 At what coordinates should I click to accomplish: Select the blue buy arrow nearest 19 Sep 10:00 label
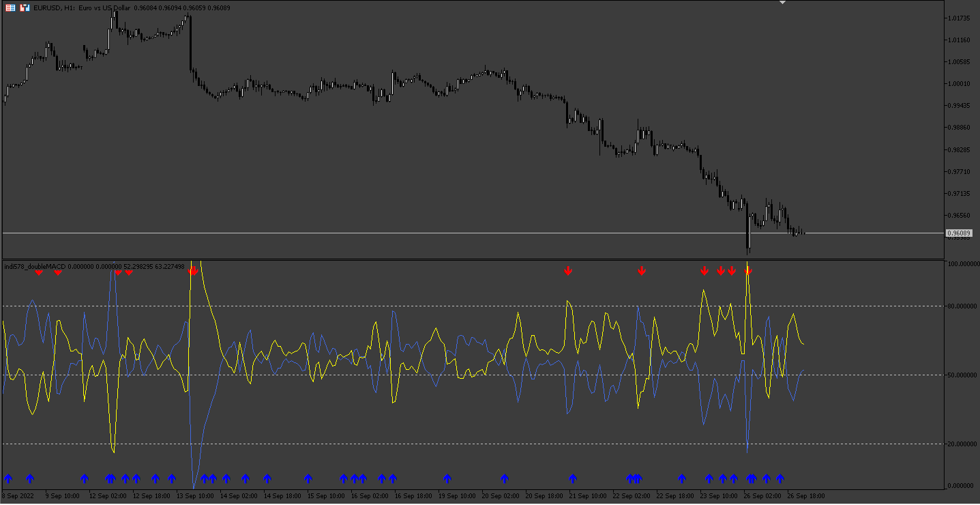(447, 478)
